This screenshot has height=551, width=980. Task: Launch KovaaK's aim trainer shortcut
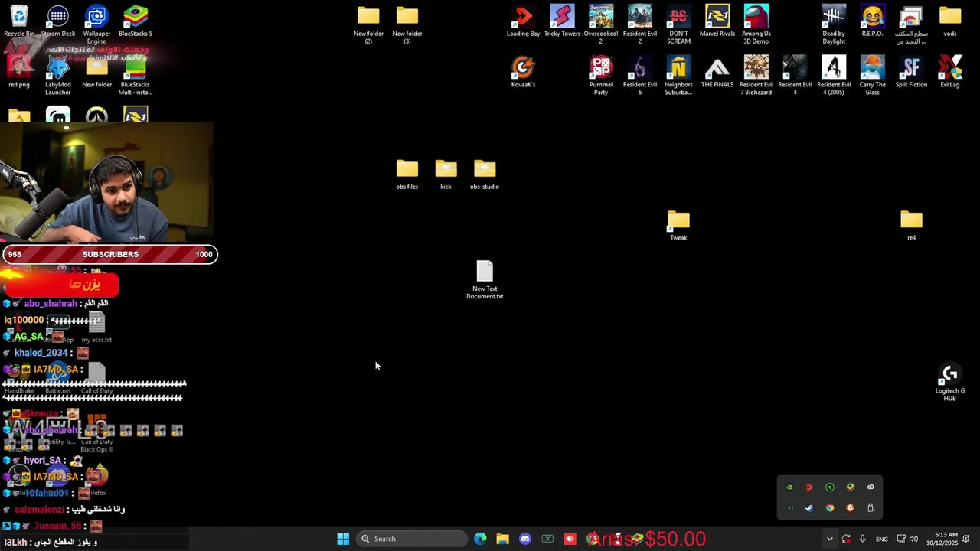point(524,73)
